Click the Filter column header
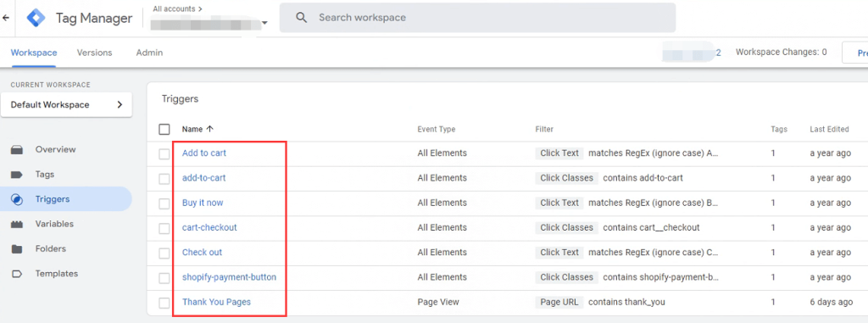This screenshot has width=868, height=323. 544,129
